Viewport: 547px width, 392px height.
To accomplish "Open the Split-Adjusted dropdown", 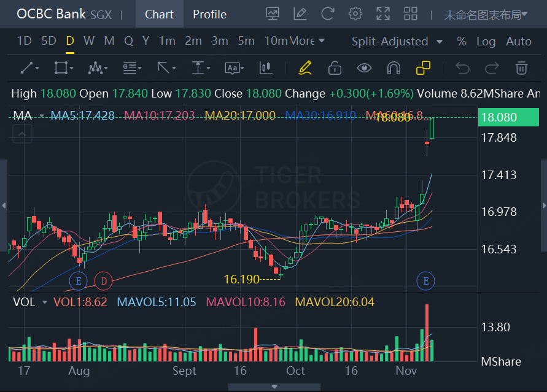I will (397, 42).
